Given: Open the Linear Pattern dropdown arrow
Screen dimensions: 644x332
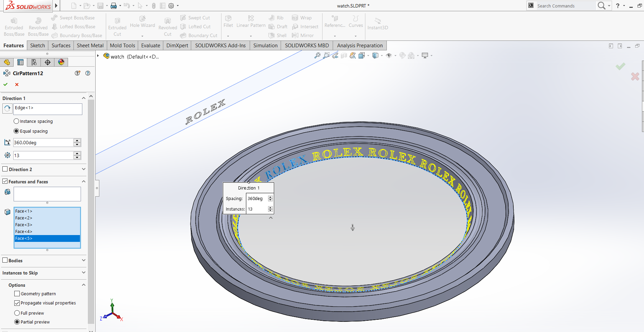Looking at the screenshot, I should (x=251, y=36).
